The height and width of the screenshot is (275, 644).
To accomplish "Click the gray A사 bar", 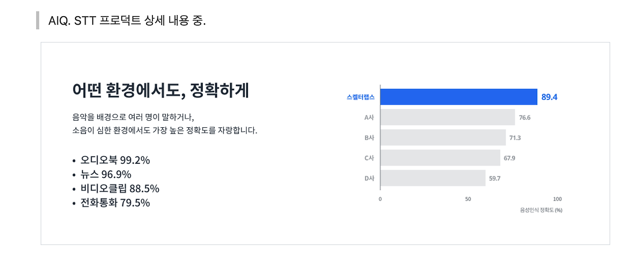I will coord(447,117).
